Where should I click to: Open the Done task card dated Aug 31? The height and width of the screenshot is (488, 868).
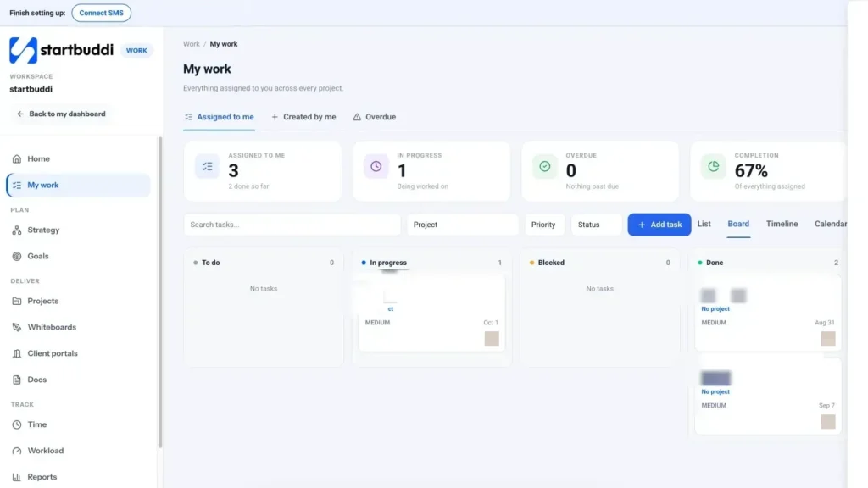768,313
